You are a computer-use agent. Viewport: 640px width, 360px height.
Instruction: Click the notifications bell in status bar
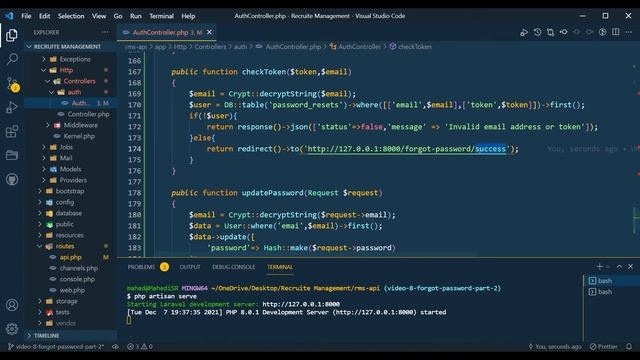pos(629,347)
